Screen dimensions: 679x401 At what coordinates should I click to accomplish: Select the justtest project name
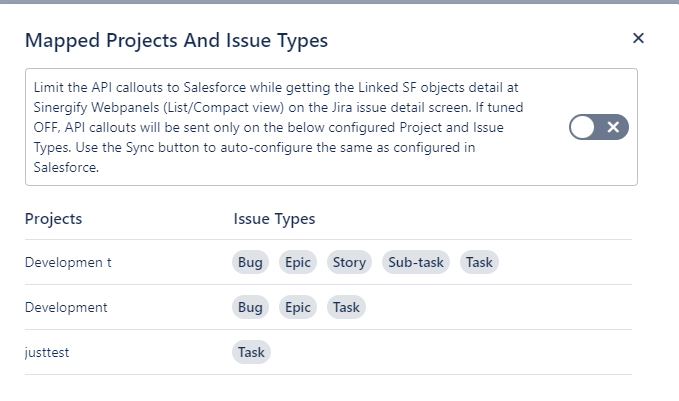[x=47, y=352]
